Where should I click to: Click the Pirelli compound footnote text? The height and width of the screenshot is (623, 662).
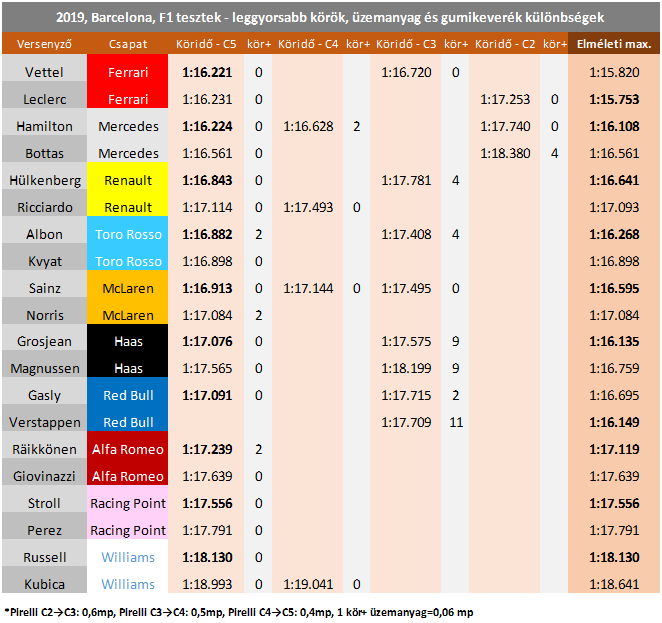click(239, 612)
